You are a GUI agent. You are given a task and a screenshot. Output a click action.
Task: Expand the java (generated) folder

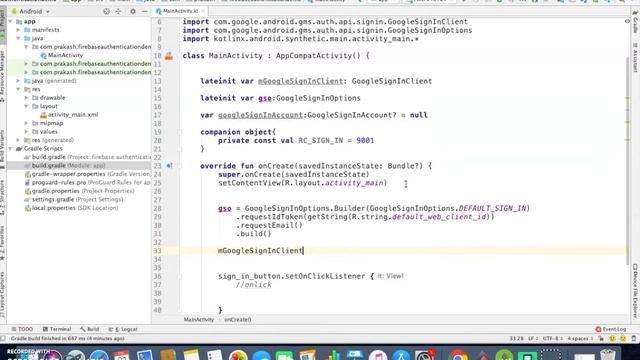click(x=18, y=81)
